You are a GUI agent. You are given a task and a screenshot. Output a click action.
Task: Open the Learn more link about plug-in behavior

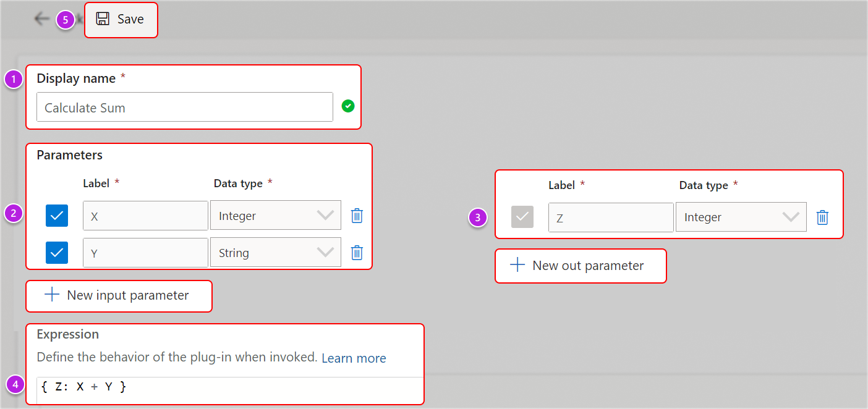[354, 358]
